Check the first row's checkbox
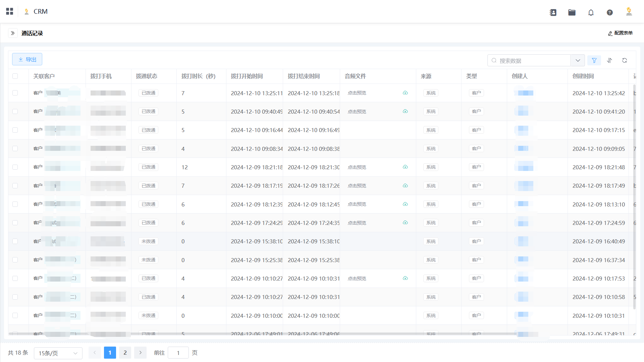This screenshot has height=362, width=644. click(15, 93)
